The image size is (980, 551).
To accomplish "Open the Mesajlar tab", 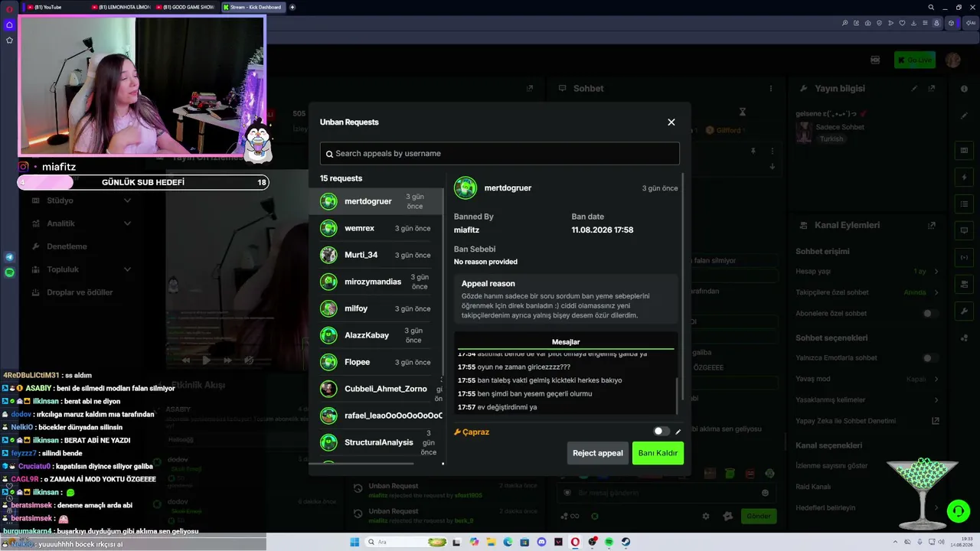I will pyautogui.click(x=566, y=342).
